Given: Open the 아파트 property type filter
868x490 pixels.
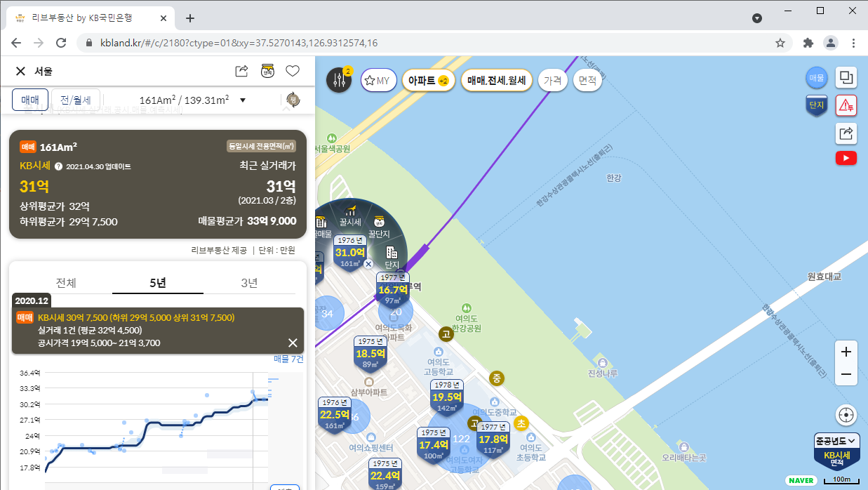Looking at the screenshot, I should point(428,80).
